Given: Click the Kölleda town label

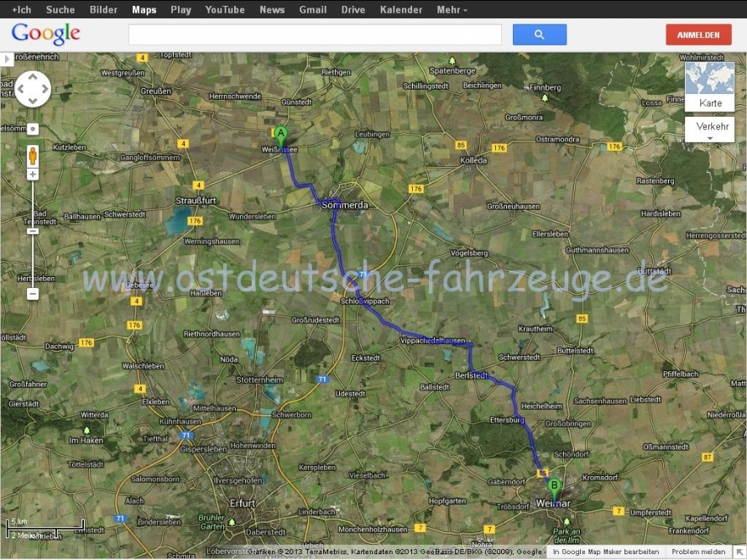Looking at the screenshot, I should tap(473, 160).
